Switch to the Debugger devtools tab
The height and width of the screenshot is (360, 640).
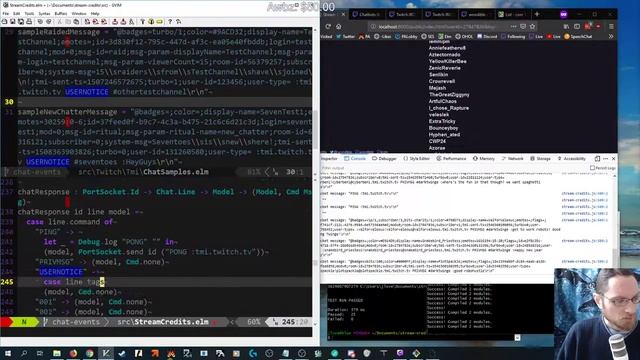384,158
